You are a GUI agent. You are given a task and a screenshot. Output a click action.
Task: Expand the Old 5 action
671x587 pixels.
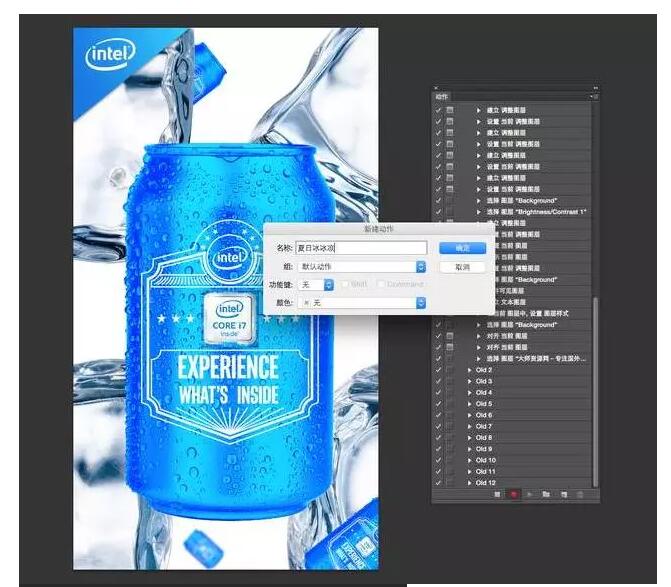point(470,404)
